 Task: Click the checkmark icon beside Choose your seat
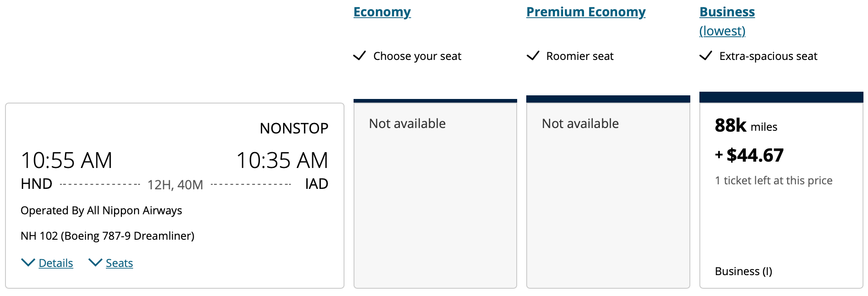[x=359, y=56]
